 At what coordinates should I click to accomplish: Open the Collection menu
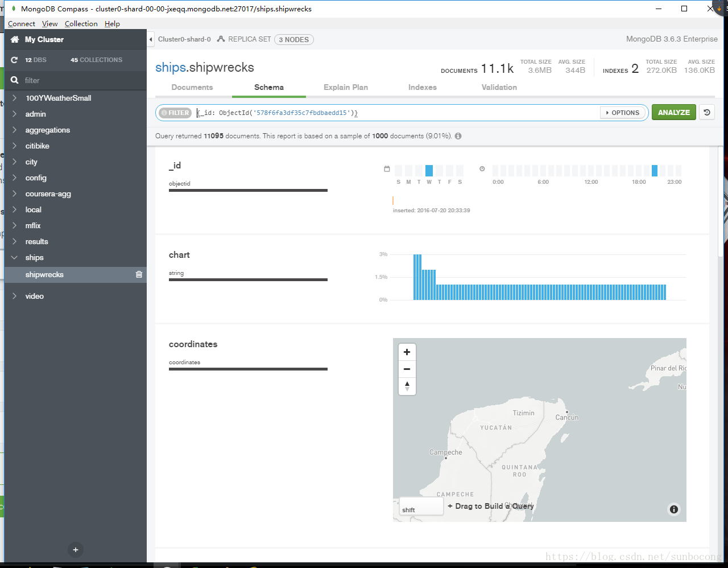[81, 24]
